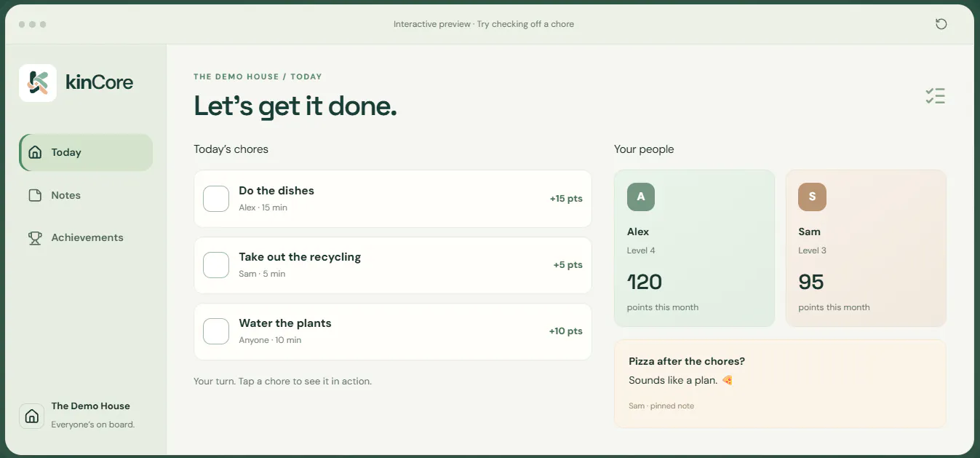Click the Sounds like a plan text
980x458 pixels.
[x=673, y=380]
